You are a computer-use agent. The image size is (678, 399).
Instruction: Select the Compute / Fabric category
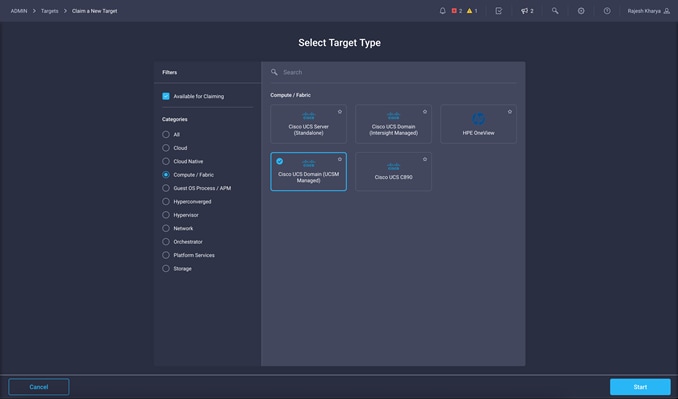pos(166,175)
